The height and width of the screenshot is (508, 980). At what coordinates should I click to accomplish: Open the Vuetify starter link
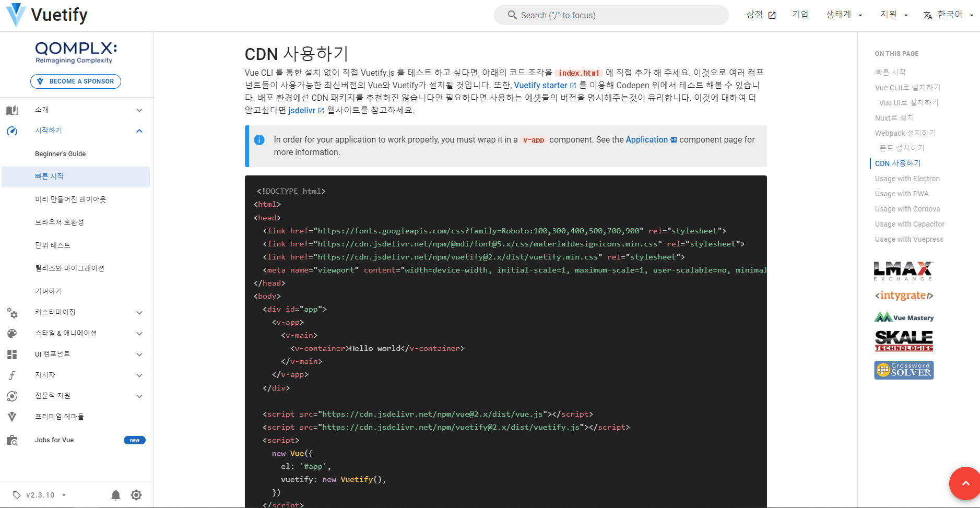click(x=545, y=86)
